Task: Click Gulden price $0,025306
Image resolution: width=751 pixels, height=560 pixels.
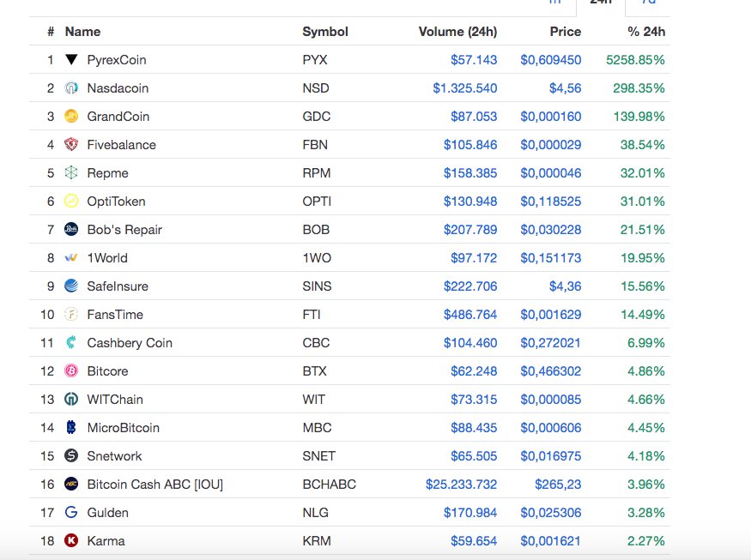Action: click(x=551, y=513)
